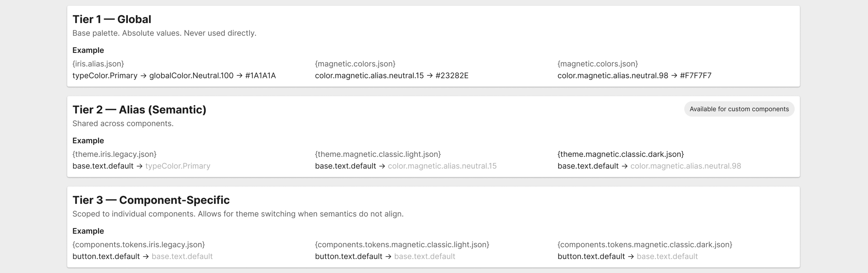The image size is (868, 273).
Task: Select the "Tier 1 — Global" heading
Action: (x=112, y=19)
